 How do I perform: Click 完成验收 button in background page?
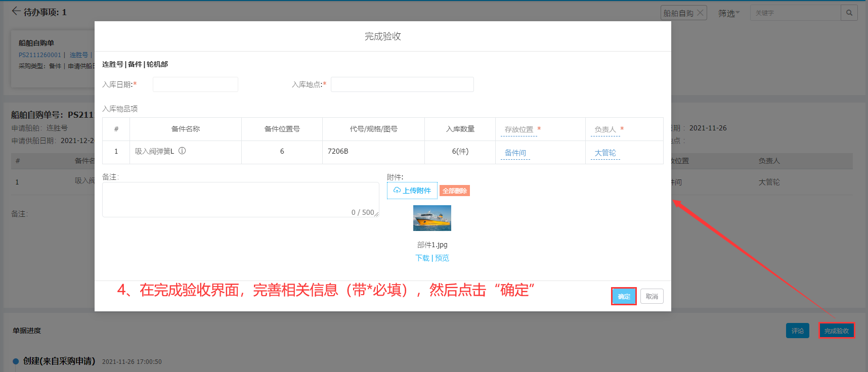(837, 331)
